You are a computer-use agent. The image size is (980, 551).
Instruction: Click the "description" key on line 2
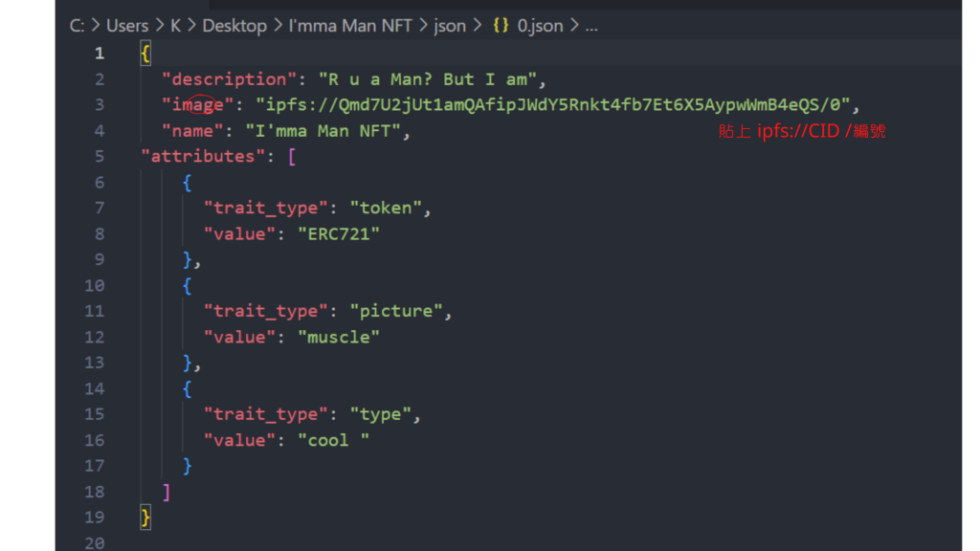[x=230, y=79]
